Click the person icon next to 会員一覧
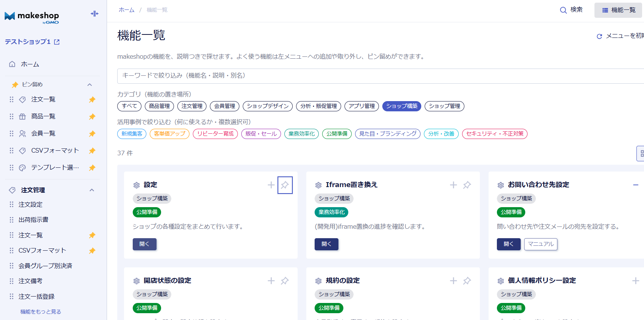This screenshot has height=320, width=644. click(23, 134)
